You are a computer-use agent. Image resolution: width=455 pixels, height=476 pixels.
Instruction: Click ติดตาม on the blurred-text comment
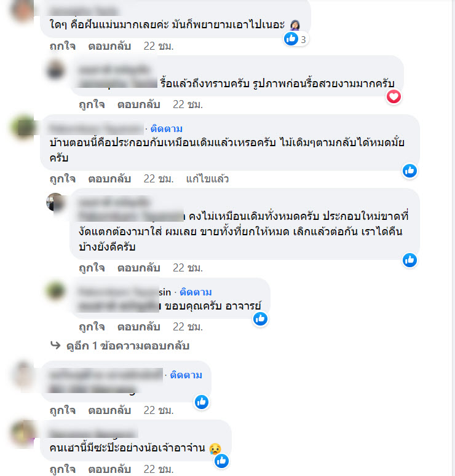(186, 375)
